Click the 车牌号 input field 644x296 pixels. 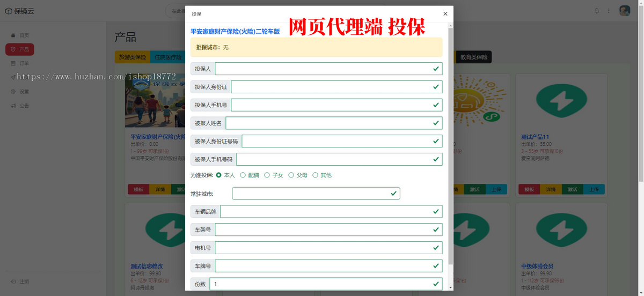point(329,266)
